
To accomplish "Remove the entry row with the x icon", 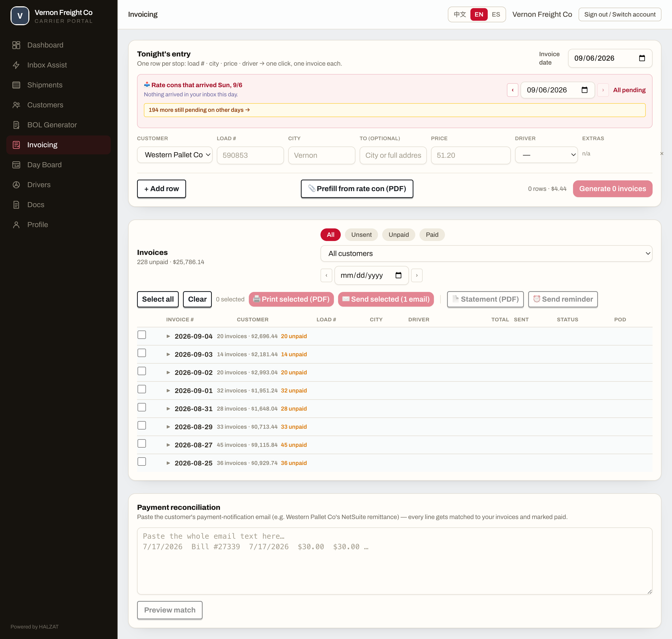I will [x=661, y=154].
